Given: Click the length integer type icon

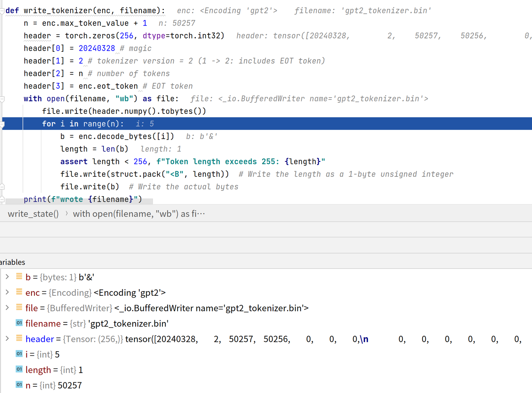Looking at the screenshot, I should point(19,369).
